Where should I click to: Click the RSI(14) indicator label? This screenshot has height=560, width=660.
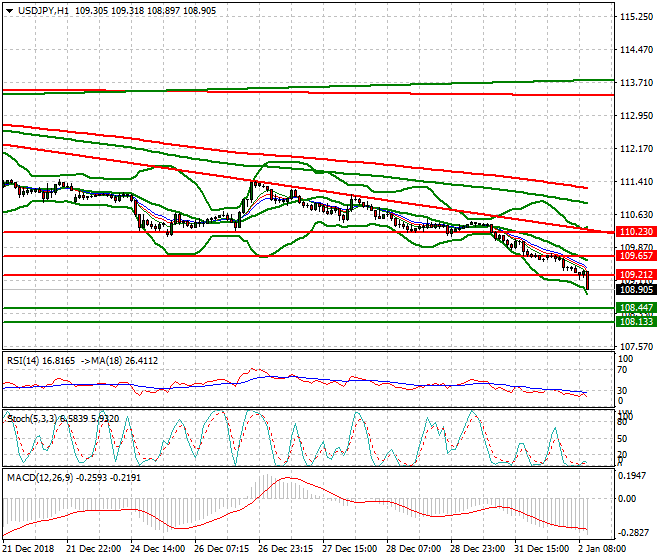[24, 361]
